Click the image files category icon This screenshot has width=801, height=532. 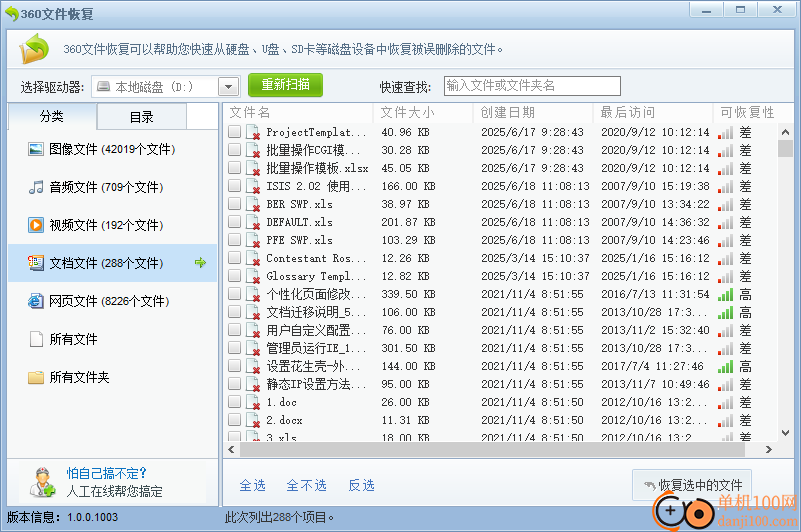pyautogui.click(x=36, y=149)
